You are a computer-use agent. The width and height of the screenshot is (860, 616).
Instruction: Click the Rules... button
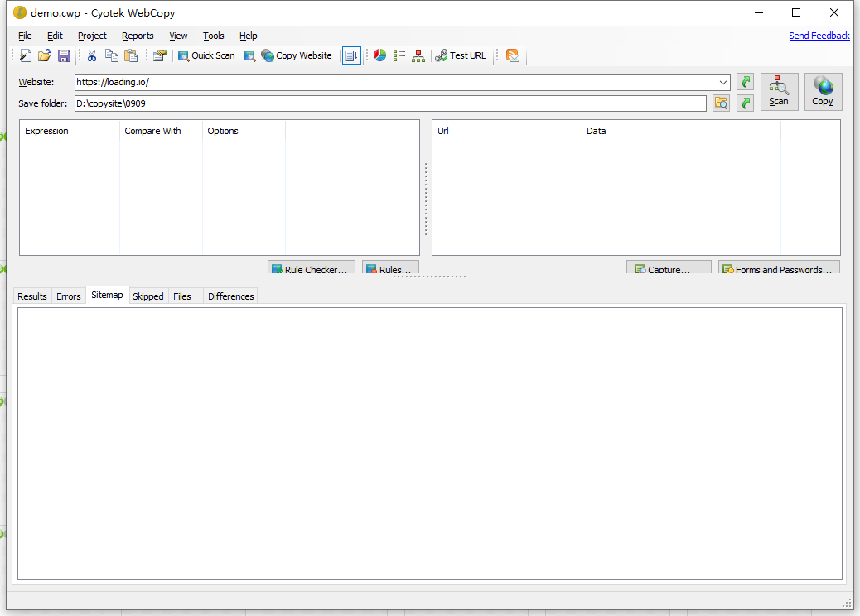point(390,267)
